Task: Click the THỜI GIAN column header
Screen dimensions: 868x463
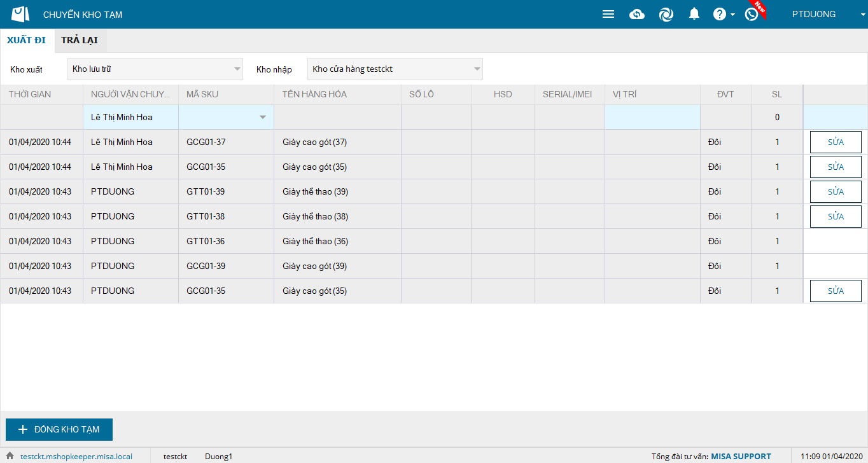Action: tap(30, 94)
